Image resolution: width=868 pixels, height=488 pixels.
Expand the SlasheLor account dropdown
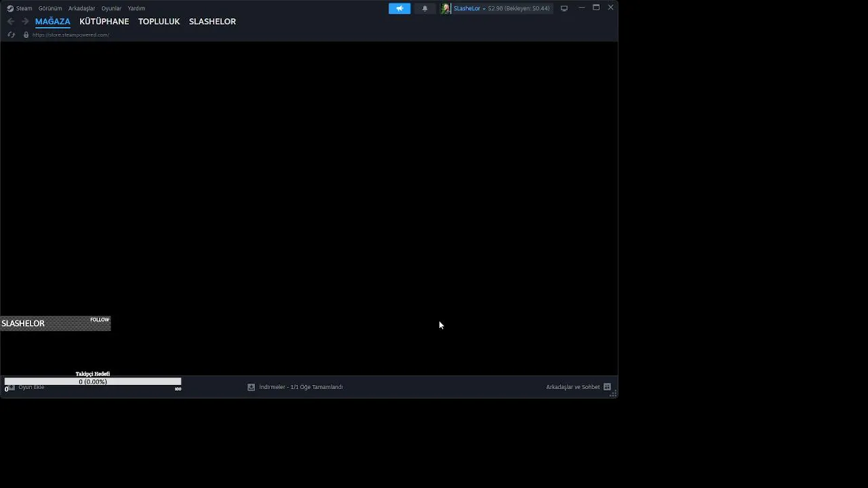[x=484, y=9]
